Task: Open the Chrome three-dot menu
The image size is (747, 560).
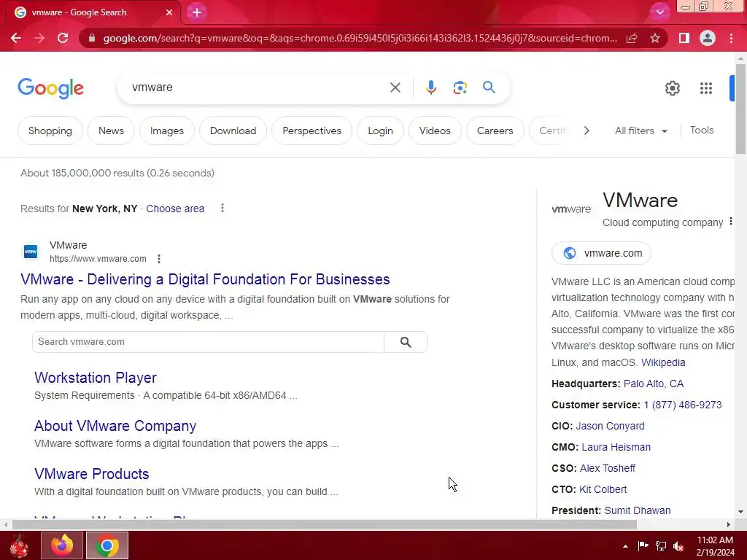Action: coord(731,38)
